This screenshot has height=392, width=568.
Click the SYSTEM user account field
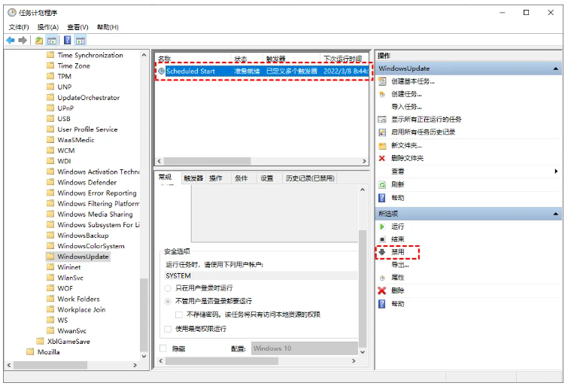click(261, 275)
